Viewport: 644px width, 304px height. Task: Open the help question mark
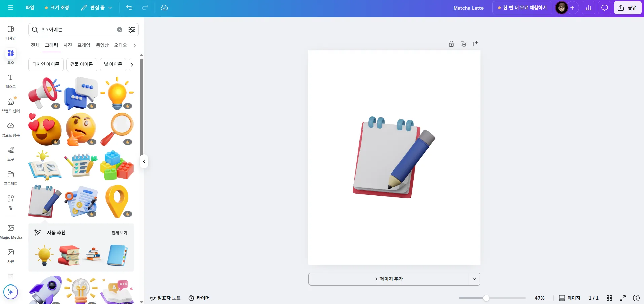click(636, 298)
